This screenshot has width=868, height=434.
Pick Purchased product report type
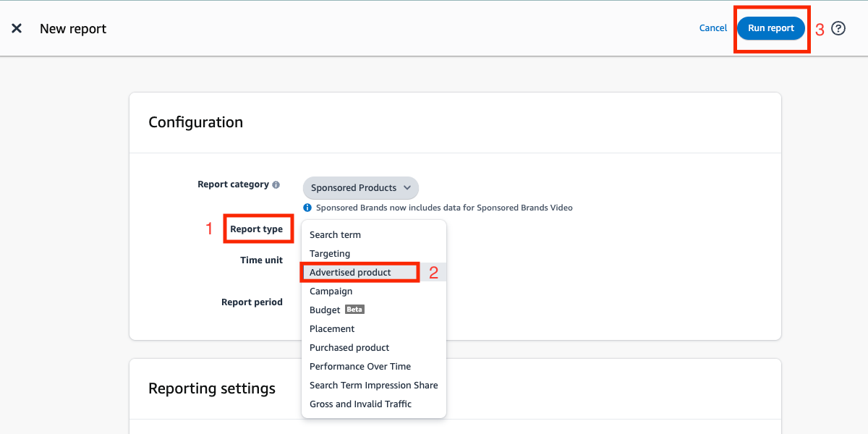(349, 348)
